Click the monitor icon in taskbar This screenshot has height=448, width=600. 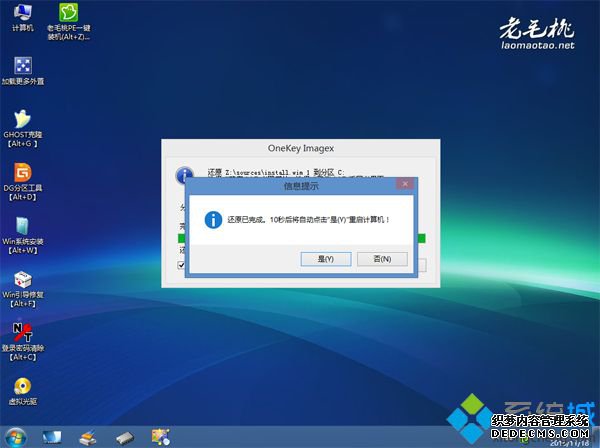click(x=52, y=437)
